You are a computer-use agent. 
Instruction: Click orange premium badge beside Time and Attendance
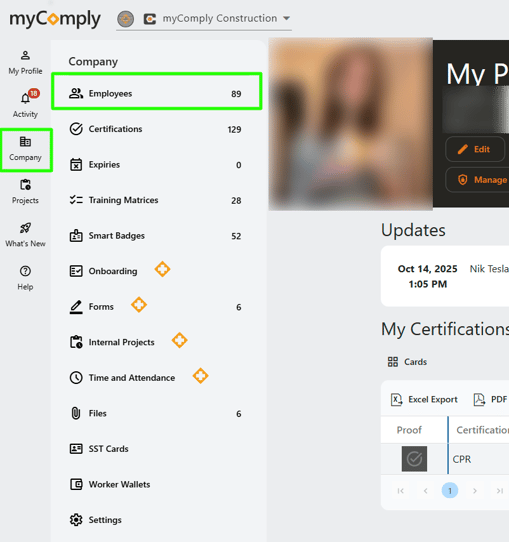point(200,376)
